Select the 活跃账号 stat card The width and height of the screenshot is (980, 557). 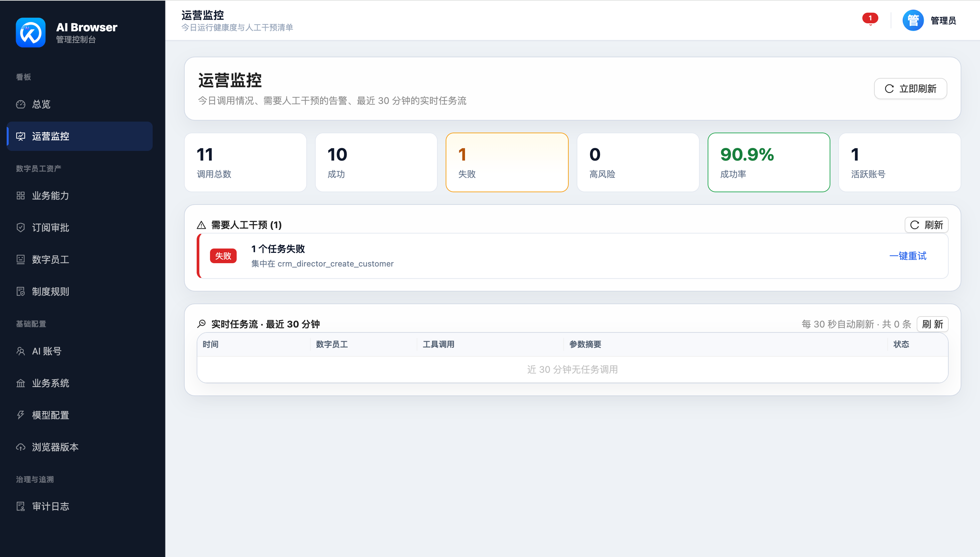click(900, 162)
